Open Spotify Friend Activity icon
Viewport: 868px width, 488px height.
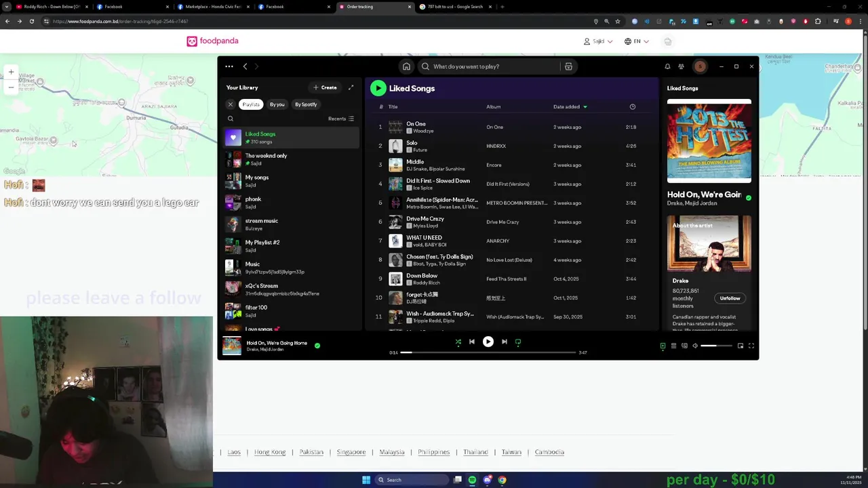681,66
